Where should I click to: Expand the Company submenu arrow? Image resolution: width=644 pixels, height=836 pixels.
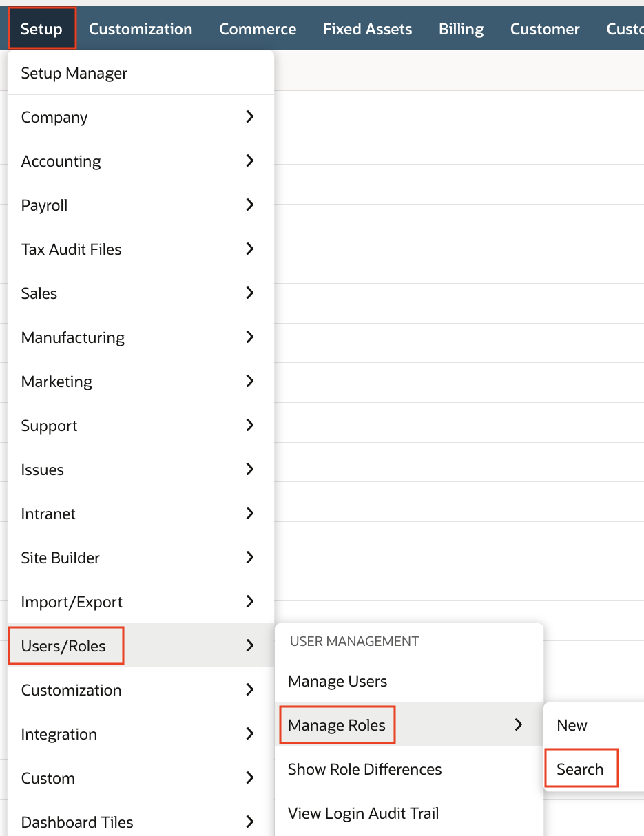(x=249, y=117)
